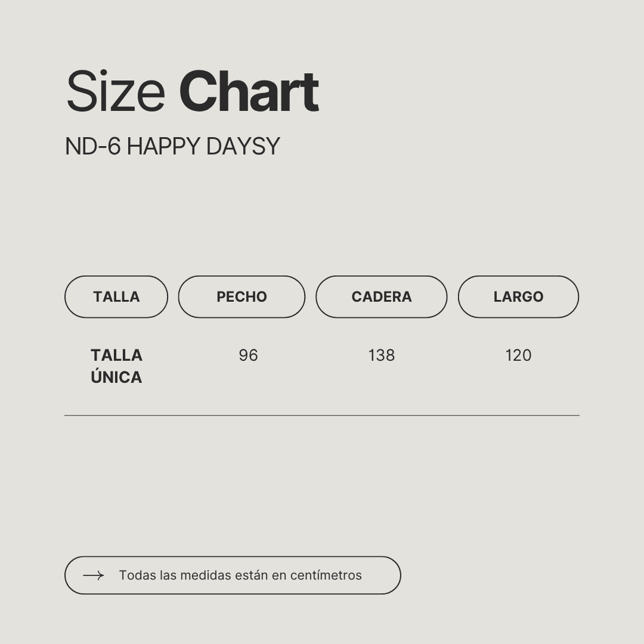Click the LARGO column header pill
The width and height of the screenshot is (644, 644).
pos(518,297)
